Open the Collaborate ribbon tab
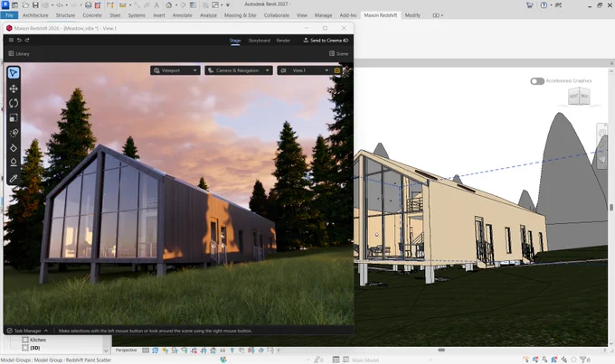Image resolution: width=615 pixels, height=364 pixels. coord(277,15)
